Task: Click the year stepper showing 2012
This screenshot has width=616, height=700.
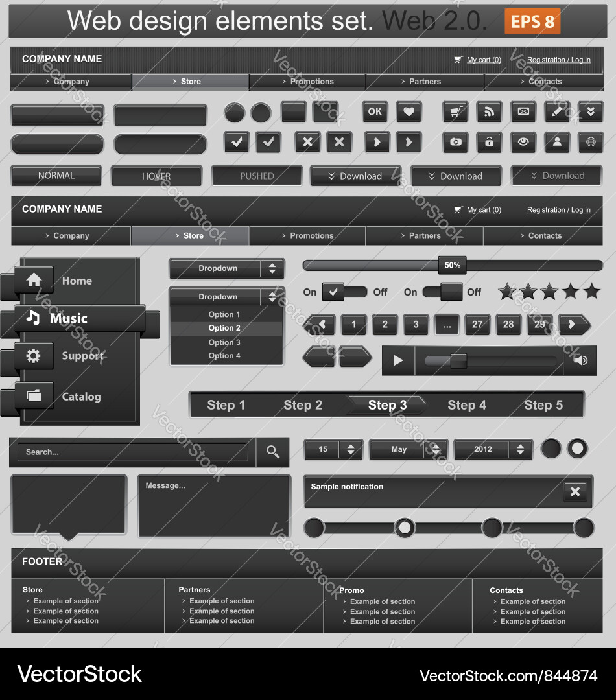Action: pyautogui.click(x=493, y=449)
